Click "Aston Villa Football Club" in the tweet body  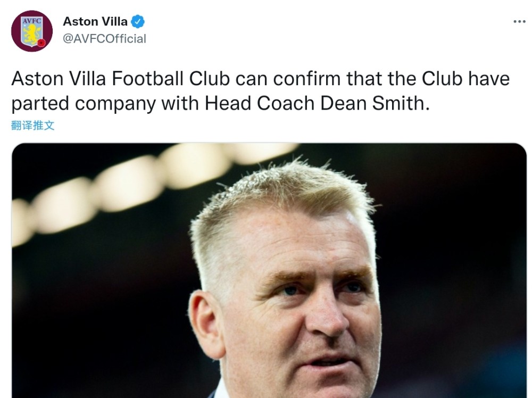[120, 79]
